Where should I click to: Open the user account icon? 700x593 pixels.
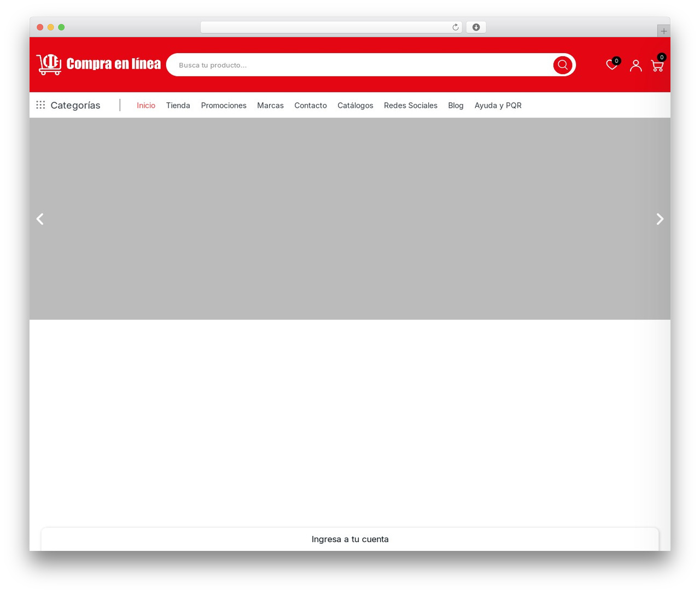point(635,66)
